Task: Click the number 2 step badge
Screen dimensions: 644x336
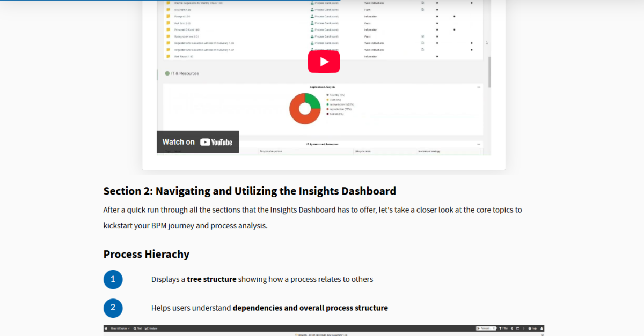Action: click(113, 308)
